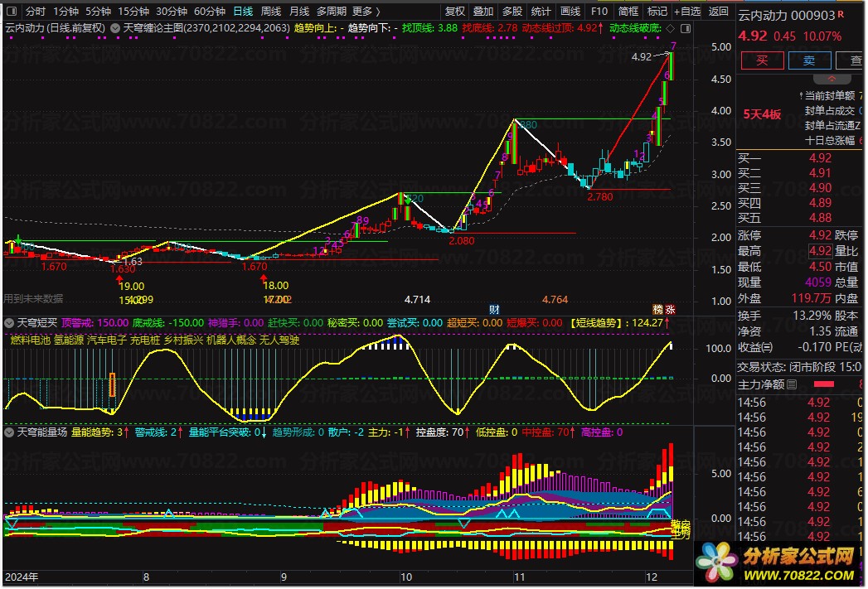Select the 5分钟 period tab
Screen dimensions: 868x589
(x=98, y=11)
